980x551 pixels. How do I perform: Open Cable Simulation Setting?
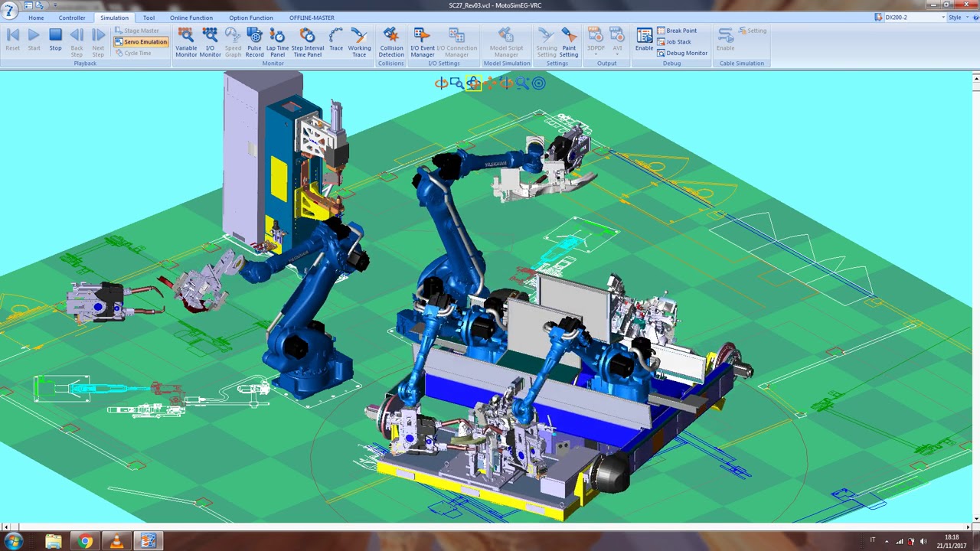tap(753, 31)
